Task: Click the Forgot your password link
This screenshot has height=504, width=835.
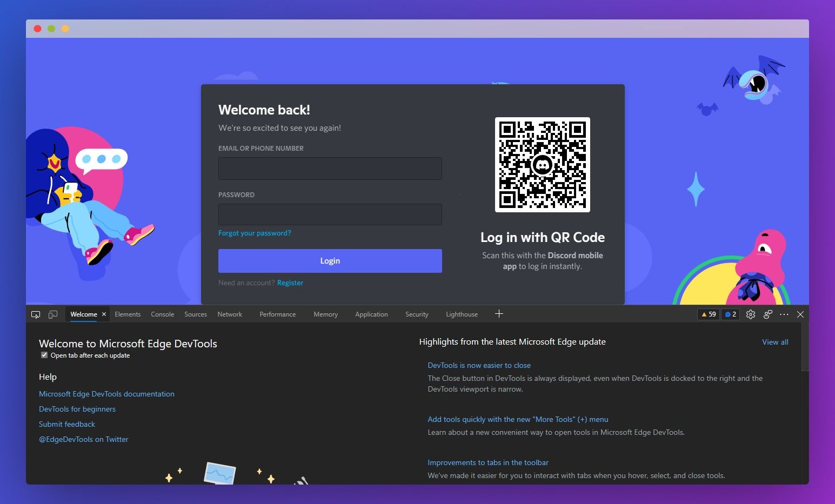Action: pyautogui.click(x=255, y=233)
